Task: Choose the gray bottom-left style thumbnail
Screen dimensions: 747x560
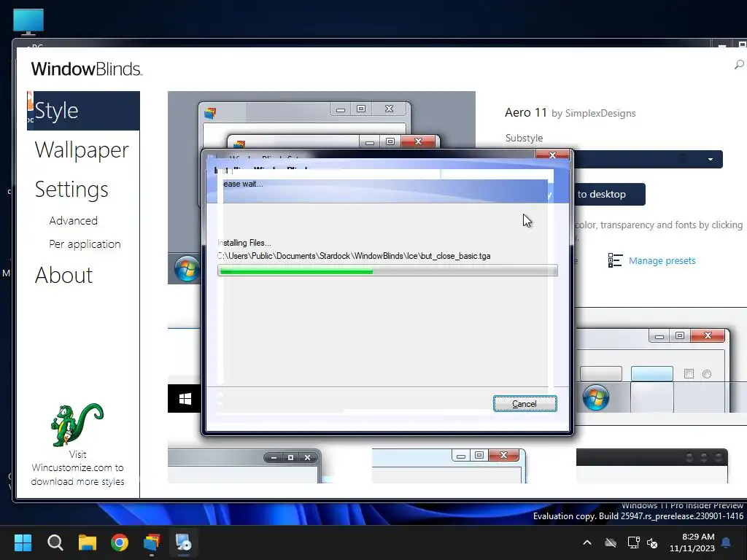Action: pos(245,466)
